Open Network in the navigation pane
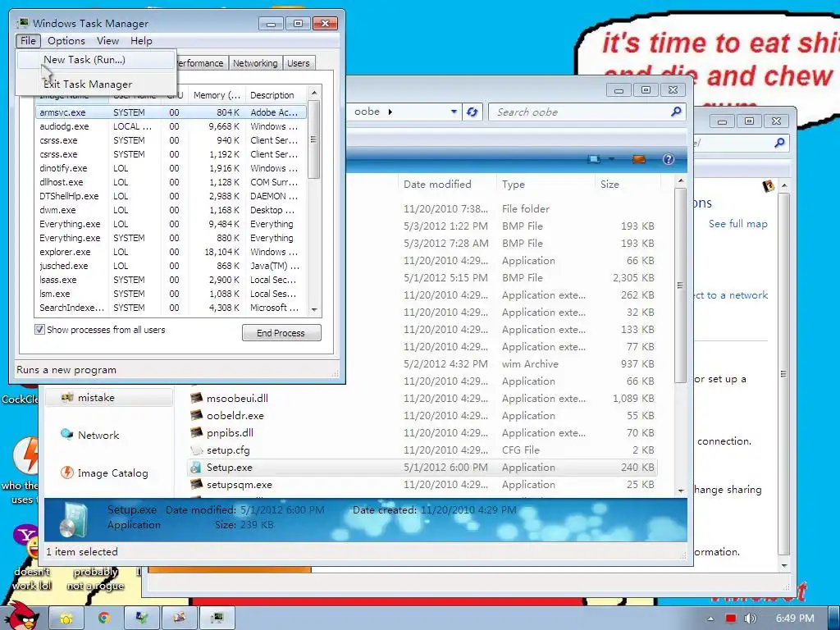The image size is (840, 630). [x=98, y=435]
